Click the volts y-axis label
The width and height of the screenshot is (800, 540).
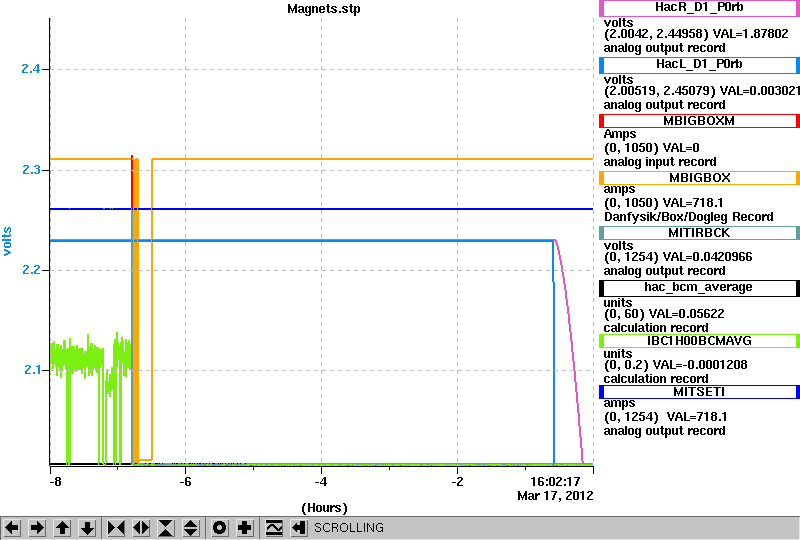(7, 241)
